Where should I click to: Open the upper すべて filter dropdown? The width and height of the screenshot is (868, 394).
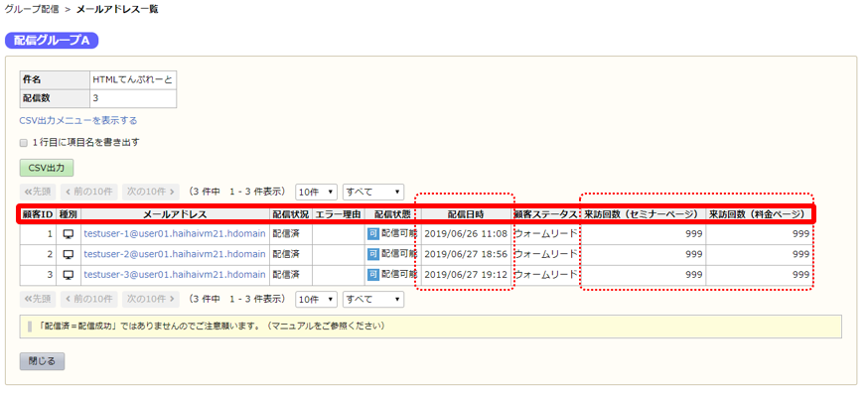(x=373, y=192)
